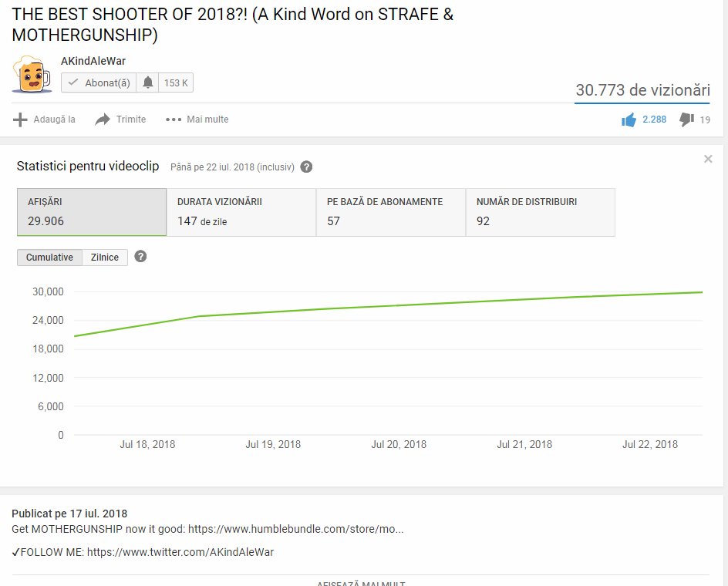This screenshot has width=728, height=586.
Task: Click the plus icon for Adaugă la
Action: pos(20,120)
